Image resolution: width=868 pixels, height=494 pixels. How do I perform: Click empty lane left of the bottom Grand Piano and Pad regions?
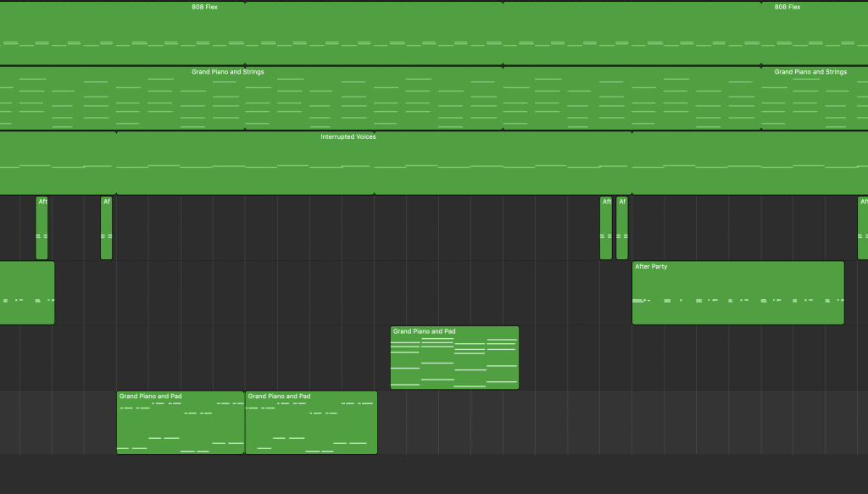coord(59,422)
